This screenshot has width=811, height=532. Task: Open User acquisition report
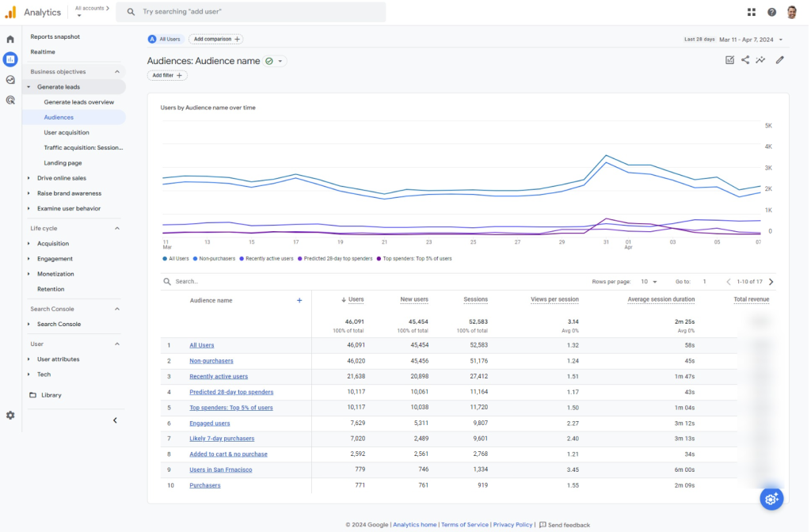[67, 132]
